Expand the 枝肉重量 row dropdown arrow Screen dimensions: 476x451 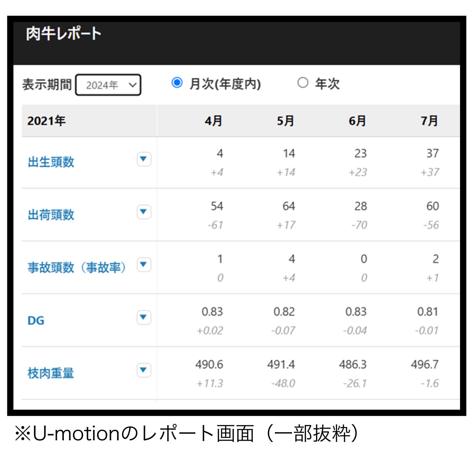pyautogui.click(x=144, y=370)
